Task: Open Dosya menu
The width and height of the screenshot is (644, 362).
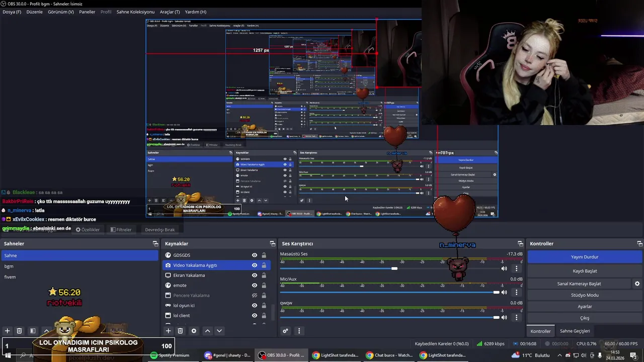Action: (12, 12)
